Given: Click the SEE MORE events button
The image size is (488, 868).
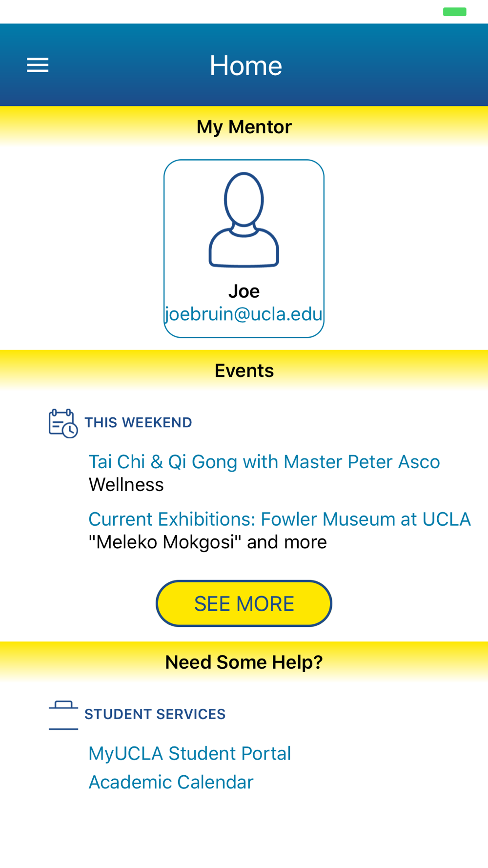Looking at the screenshot, I should point(244,603).
